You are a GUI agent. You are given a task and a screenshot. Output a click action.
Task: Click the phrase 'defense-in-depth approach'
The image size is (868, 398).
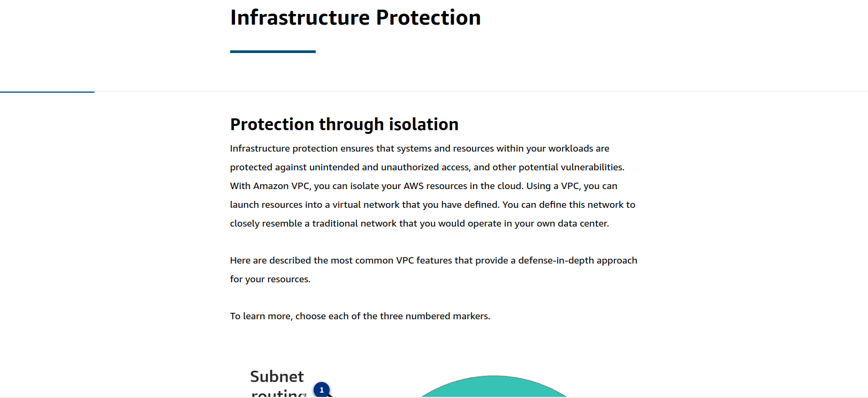(x=577, y=260)
